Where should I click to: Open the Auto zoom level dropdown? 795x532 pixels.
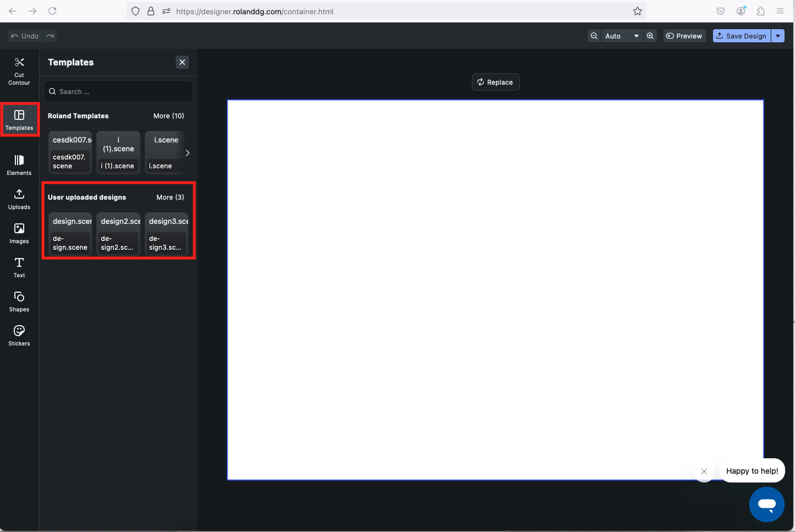coord(622,36)
